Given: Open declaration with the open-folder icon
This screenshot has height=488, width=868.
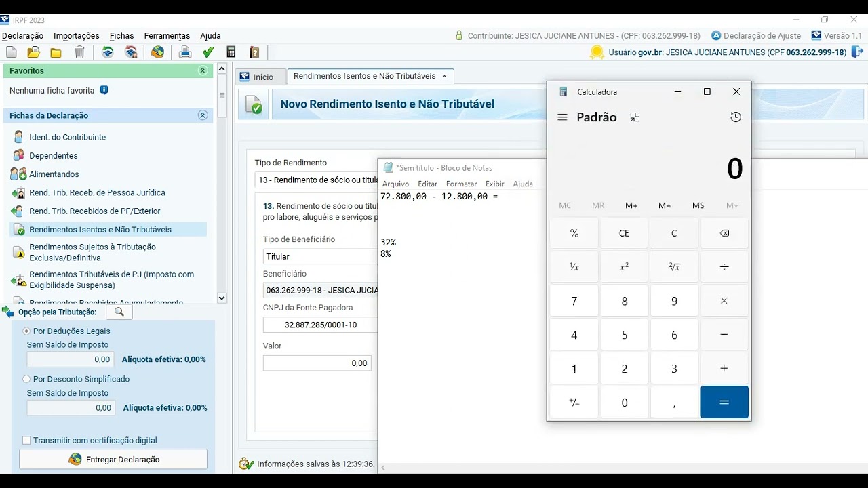Looking at the screenshot, I should [x=33, y=52].
